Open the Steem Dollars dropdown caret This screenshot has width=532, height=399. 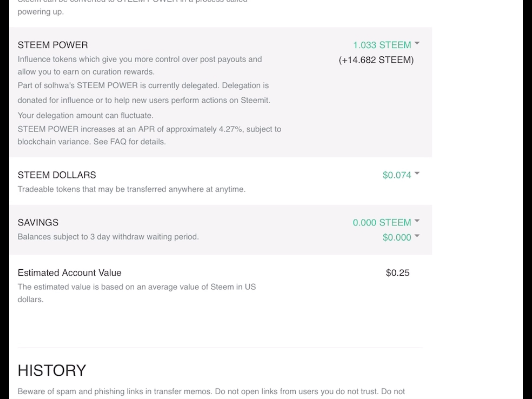coord(417,173)
